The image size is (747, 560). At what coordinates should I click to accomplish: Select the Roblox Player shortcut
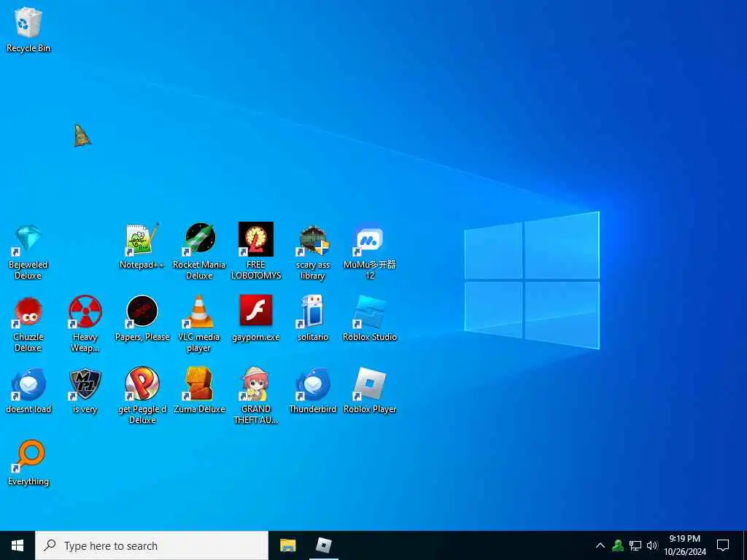(x=370, y=391)
